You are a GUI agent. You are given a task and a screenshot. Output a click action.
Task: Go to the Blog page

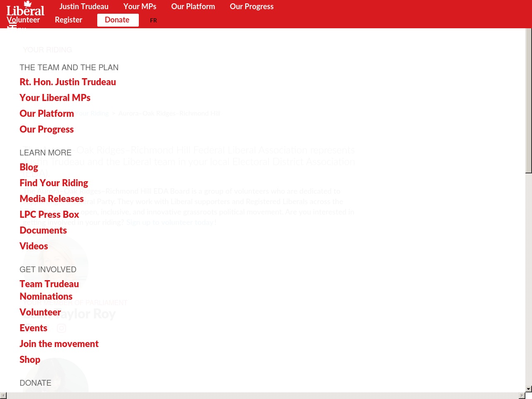tap(29, 167)
